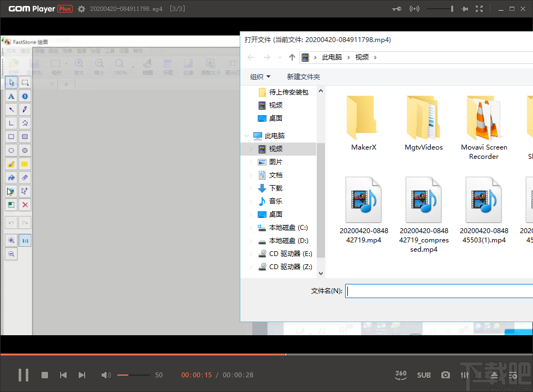This screenshot has height=392, width=533.
Task: Create a folder using 新建文件夹 button
Action: click(305, 76)
